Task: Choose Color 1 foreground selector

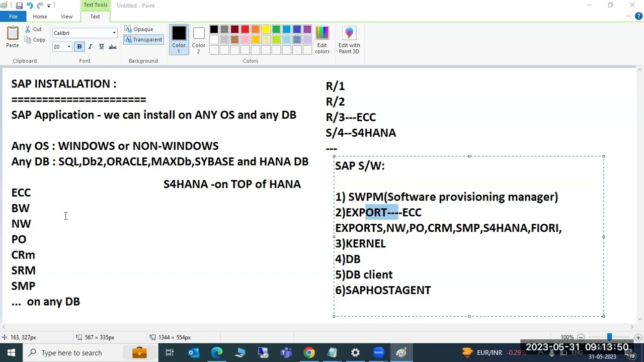Action: tap(179, 39)
